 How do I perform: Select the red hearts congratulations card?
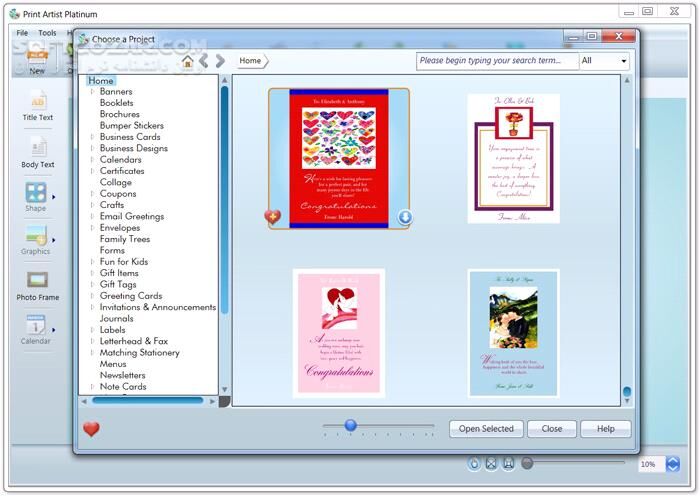(x=339, y=159)
